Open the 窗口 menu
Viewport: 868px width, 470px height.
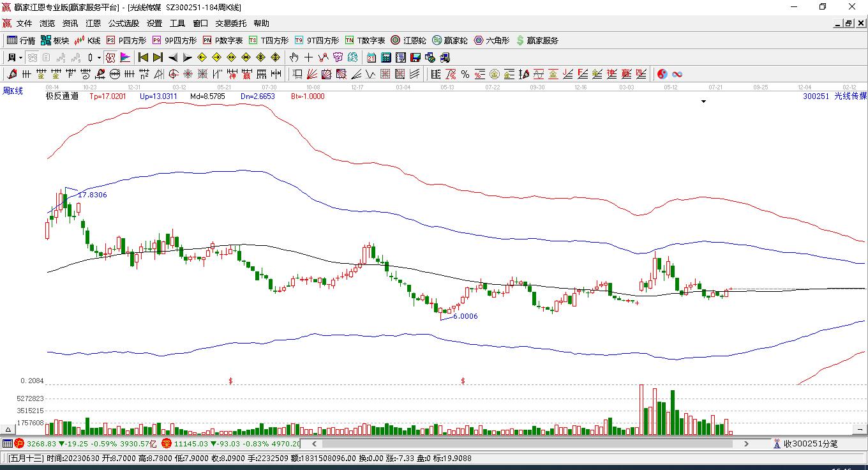pos(200,24)
